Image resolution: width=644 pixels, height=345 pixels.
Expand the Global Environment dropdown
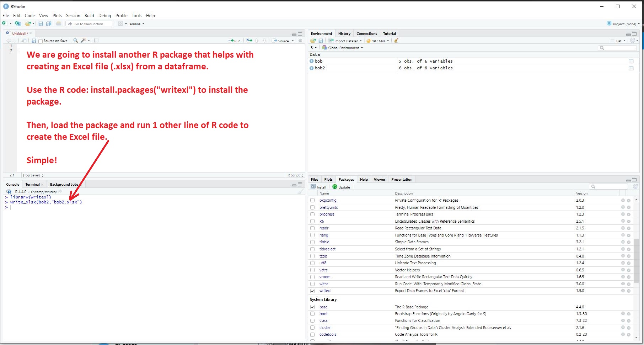point(343,48)
